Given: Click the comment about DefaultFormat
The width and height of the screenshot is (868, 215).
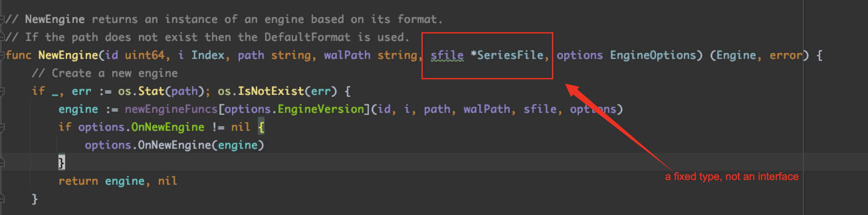Looking at the screenshot, I should point(208,37).
